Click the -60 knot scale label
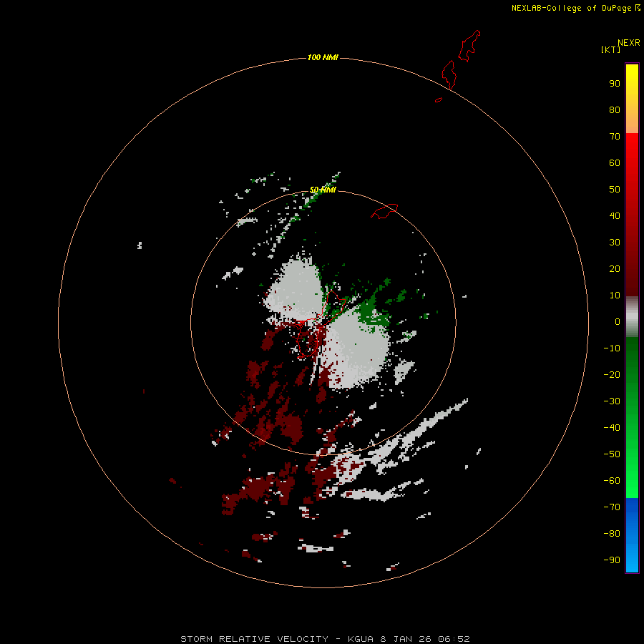 tap(612, 481)
